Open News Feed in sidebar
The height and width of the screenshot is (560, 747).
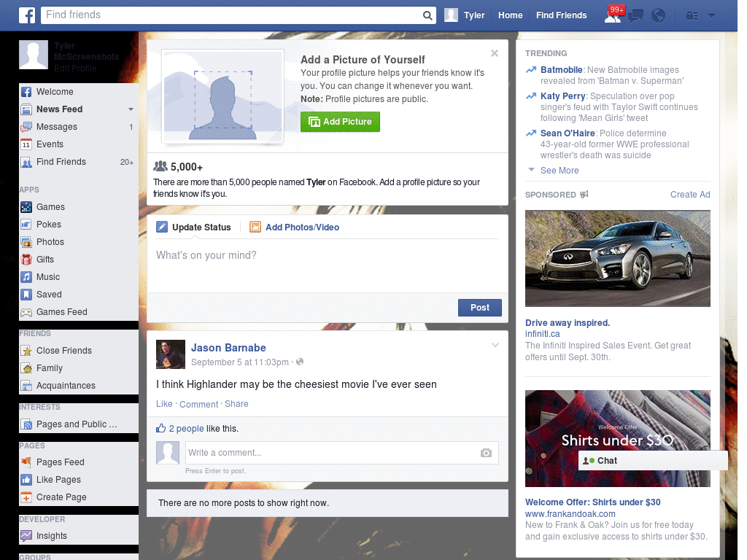[x=60, y=109]
